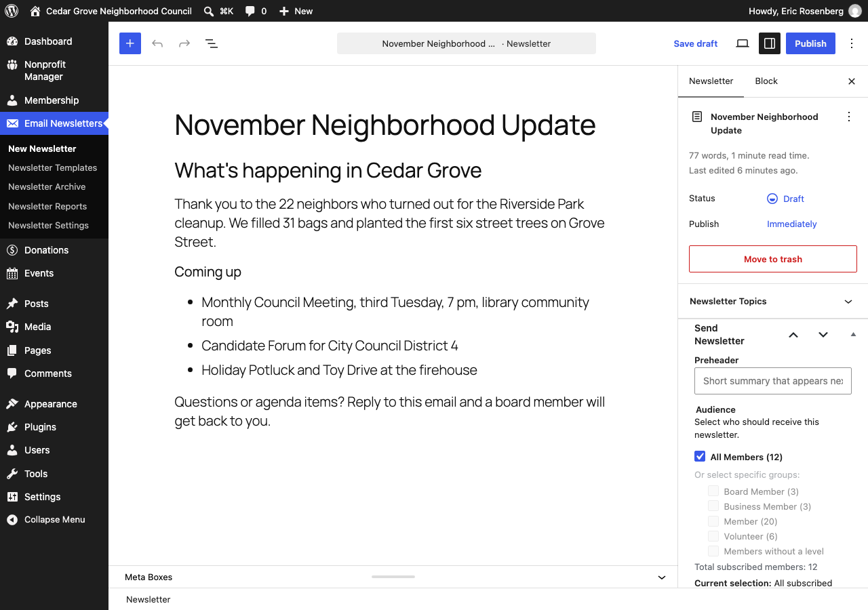Click the Preheader text field
868x610 pixels.
click(773, 381)
